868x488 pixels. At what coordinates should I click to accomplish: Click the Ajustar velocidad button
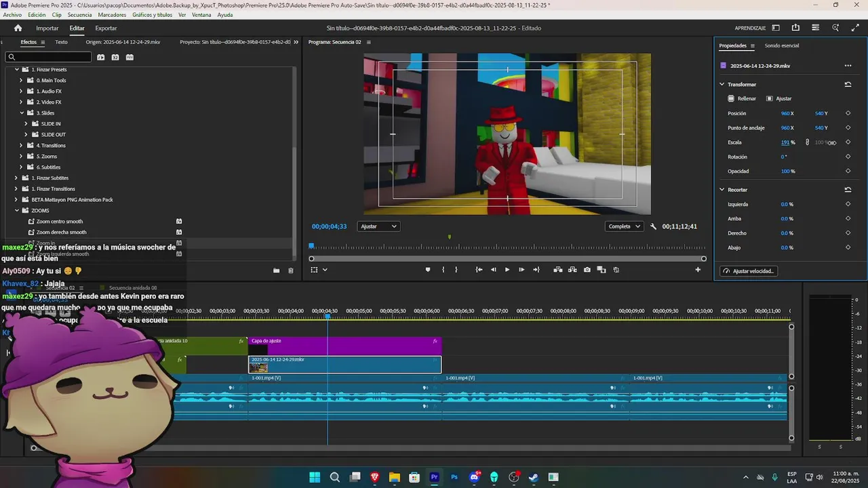tap(749, 271)
